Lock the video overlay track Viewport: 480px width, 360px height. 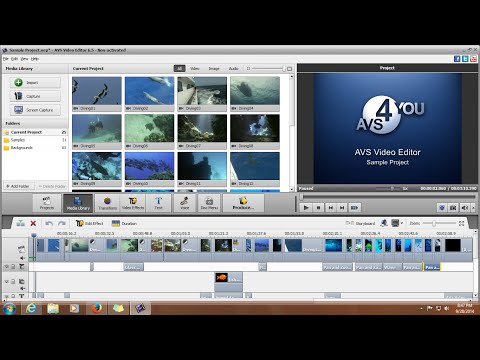(x=13, y=281)
